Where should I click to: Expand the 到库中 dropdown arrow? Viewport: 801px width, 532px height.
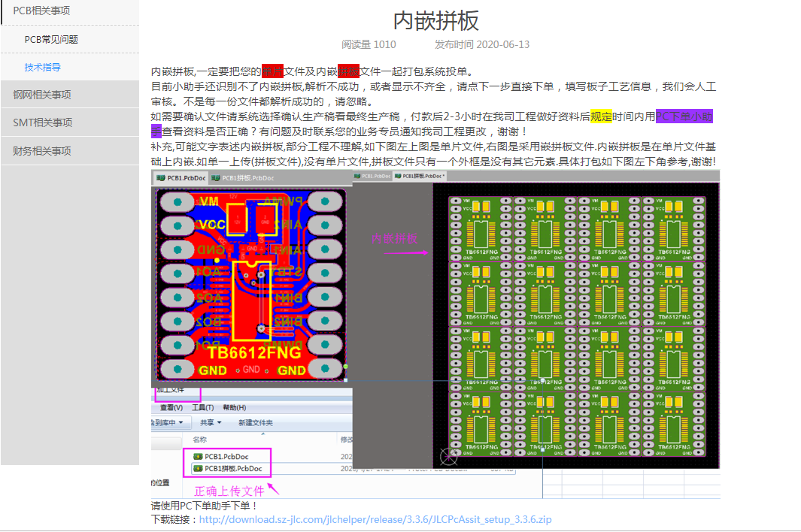pyautogui.click(x=181, y=423)
